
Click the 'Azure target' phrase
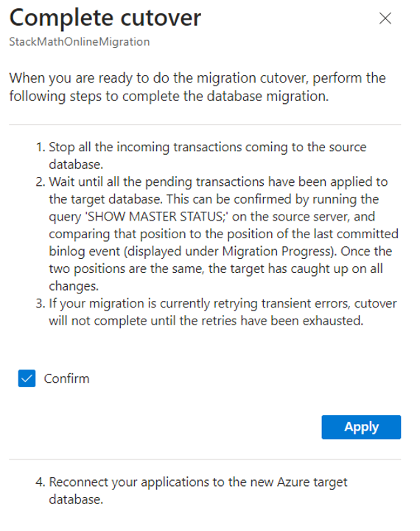(x=312, y=482)
